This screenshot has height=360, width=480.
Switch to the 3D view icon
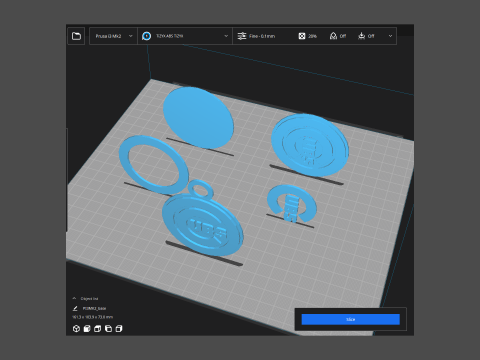click(76, 329)
